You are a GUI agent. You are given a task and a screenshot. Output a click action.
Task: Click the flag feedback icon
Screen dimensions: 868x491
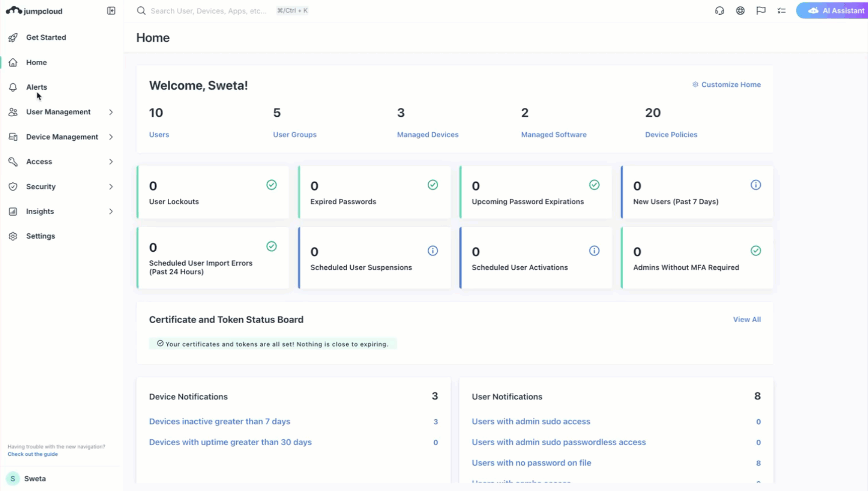click(761, 11)
